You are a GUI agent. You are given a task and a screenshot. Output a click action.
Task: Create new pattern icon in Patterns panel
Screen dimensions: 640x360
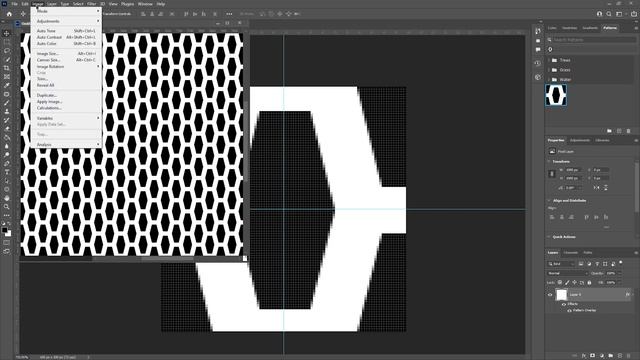pos(619,131)
